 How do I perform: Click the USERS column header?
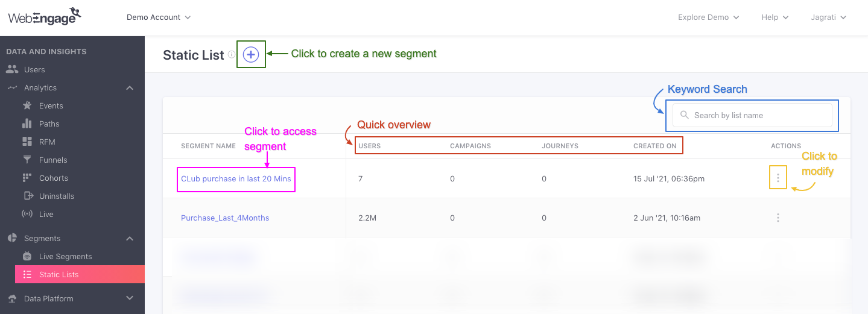[370, 146]
